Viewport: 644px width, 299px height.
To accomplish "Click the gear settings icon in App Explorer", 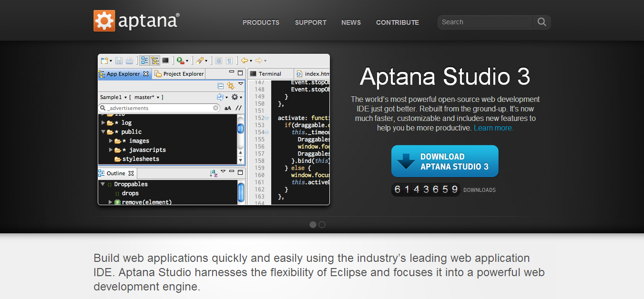I will pyautogui.click(x=234, y=97).
